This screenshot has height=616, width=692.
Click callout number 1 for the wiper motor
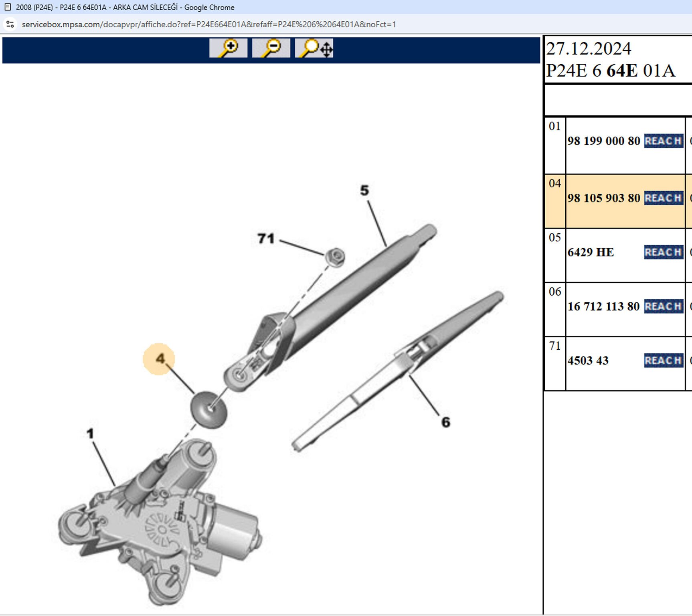pyautogui.click(x=90, y=433)
